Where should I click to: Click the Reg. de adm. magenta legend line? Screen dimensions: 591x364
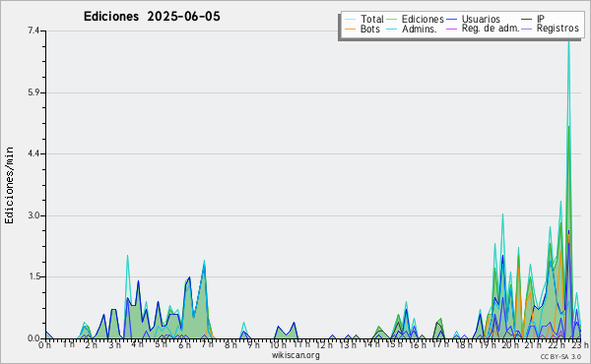(451, 29)
